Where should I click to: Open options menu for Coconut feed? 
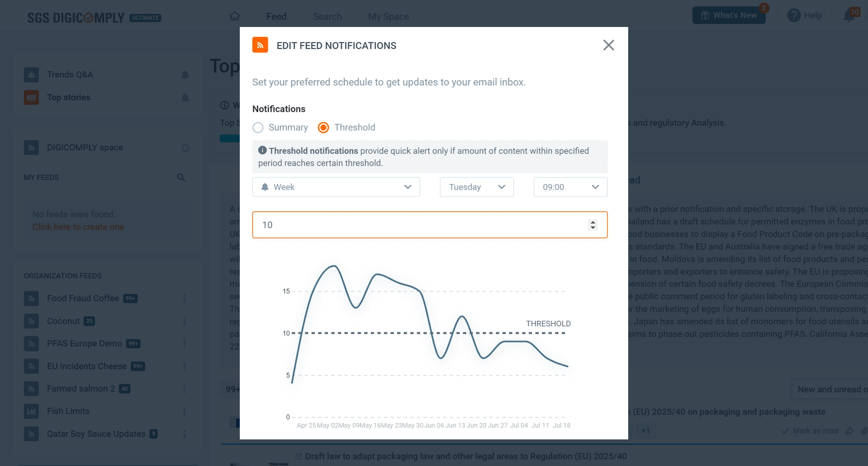click(184, 321)
